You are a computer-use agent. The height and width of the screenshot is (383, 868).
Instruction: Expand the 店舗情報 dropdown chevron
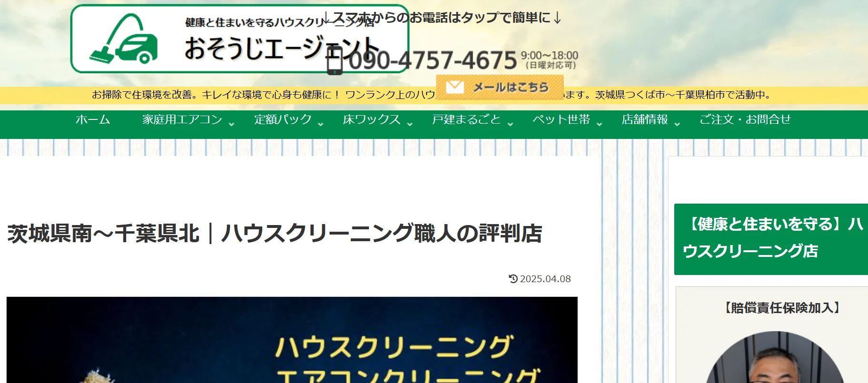(677, 124)
